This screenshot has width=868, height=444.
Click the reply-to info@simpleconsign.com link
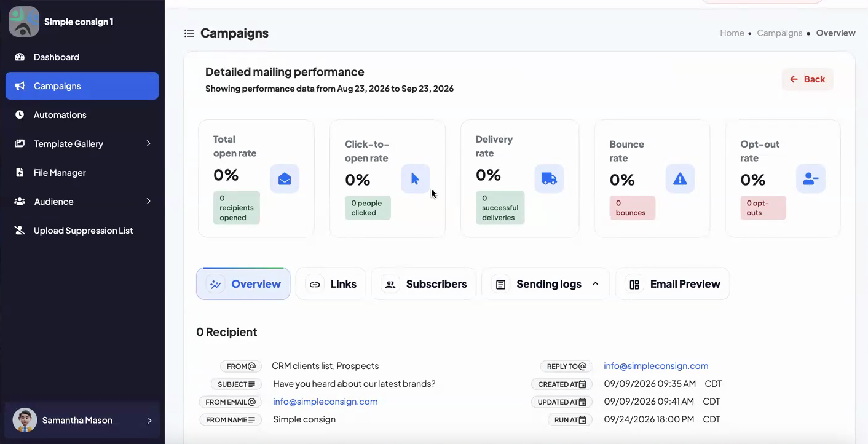(x=656, y=366)
